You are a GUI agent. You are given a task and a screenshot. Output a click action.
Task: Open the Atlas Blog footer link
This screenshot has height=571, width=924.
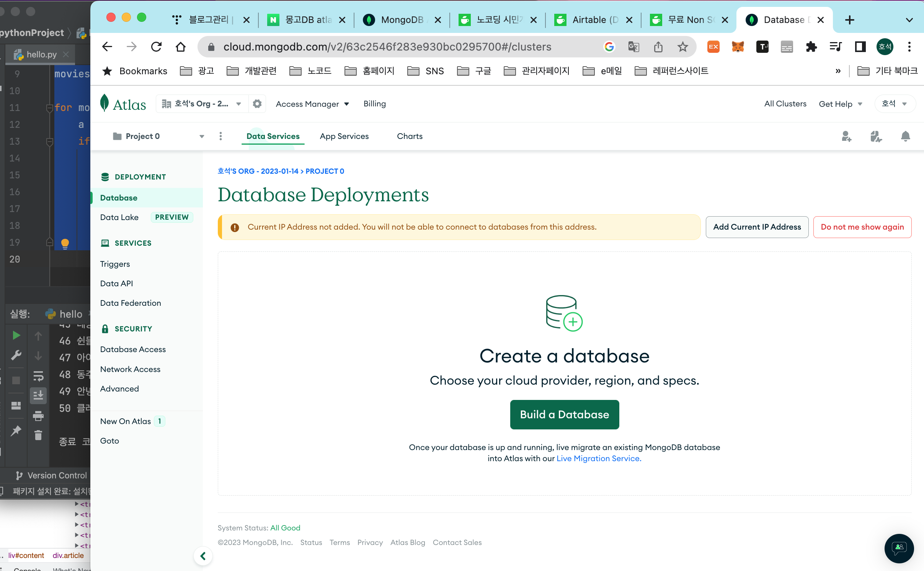coord(408,543)
